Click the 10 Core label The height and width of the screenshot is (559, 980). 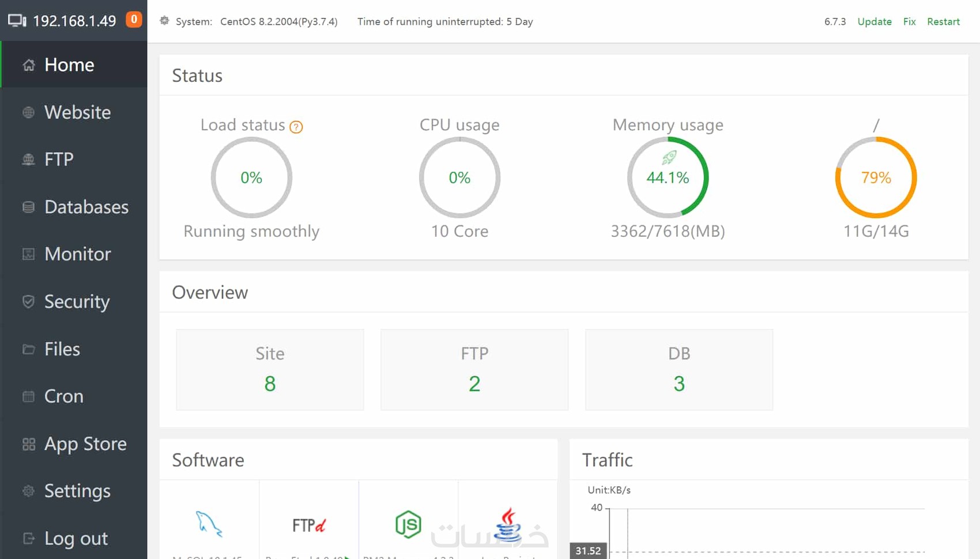(x=459, y=231)
